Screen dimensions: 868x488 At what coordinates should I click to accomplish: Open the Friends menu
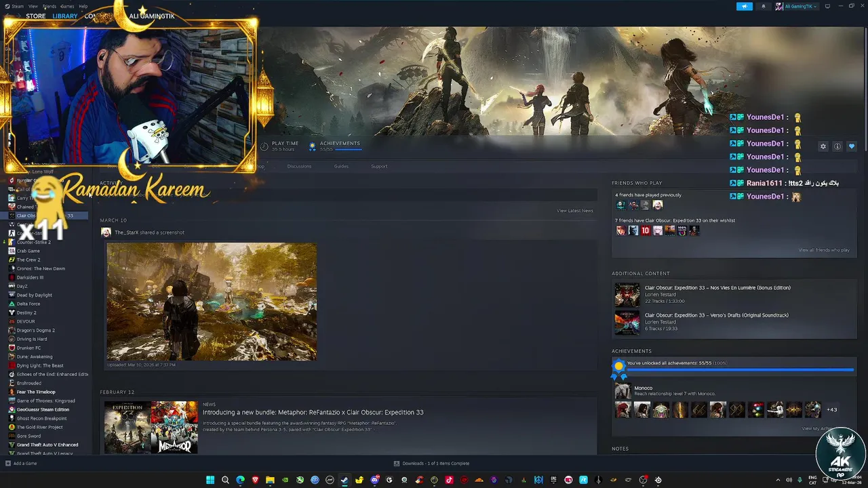point(50,6)
